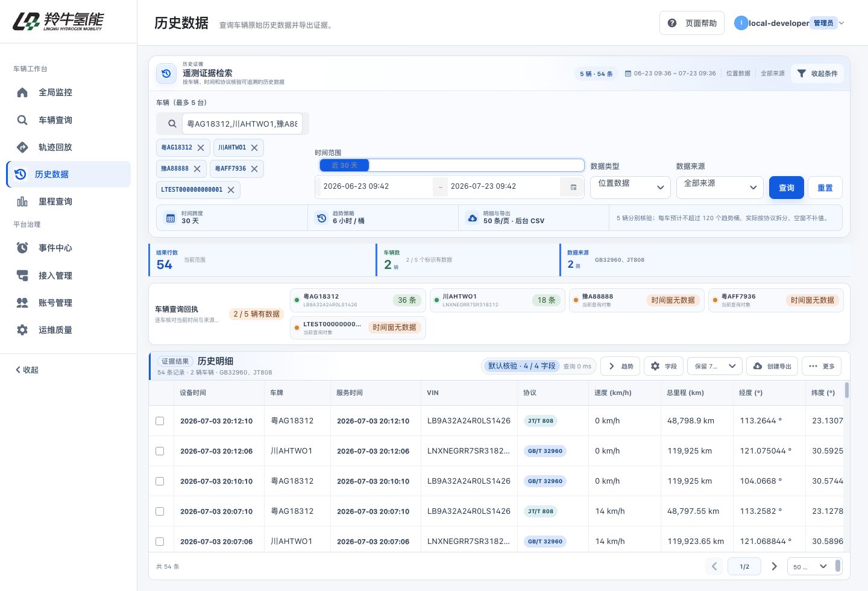Screen dimensions: 868x591
Task: Click the end time 2026-07-23 09:42 field
Action: tap(504, 186)
